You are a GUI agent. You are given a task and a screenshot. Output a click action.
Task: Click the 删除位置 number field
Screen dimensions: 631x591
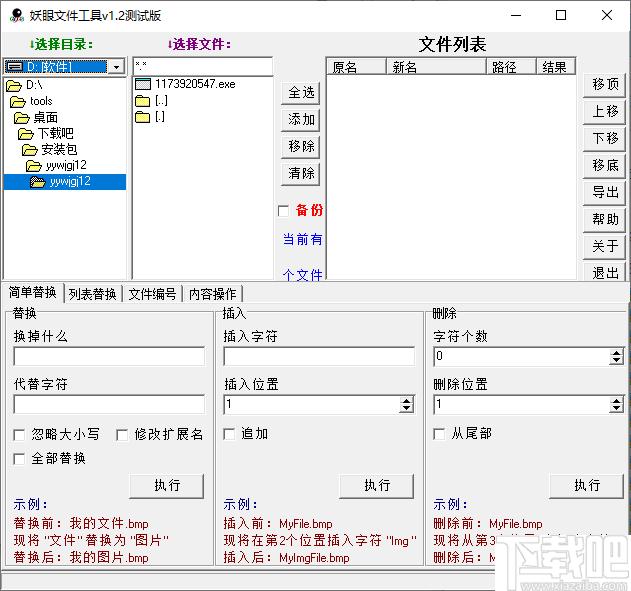pyautogui.click(x=522, y=404)
